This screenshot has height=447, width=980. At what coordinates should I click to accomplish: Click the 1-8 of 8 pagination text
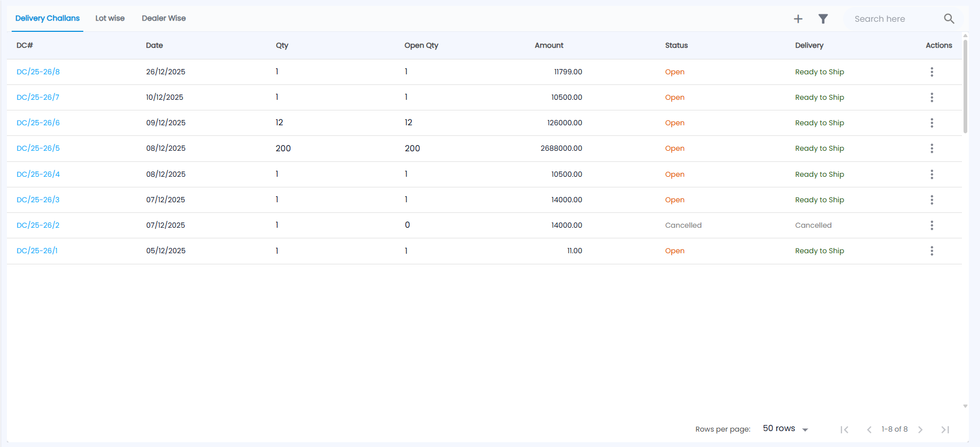(895, 429)
